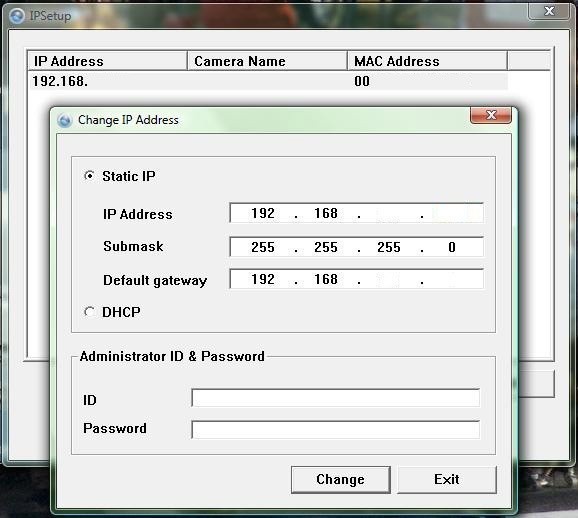Sort by Camera Name column header in IPSetup

[267, 61]
